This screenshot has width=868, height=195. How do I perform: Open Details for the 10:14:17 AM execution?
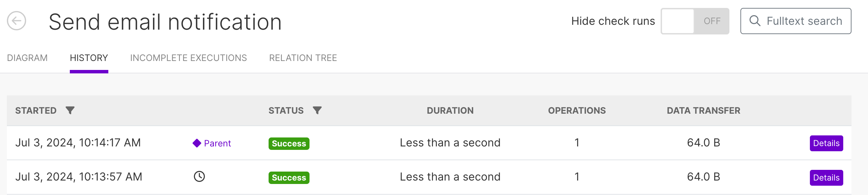[x=826, y=143]
